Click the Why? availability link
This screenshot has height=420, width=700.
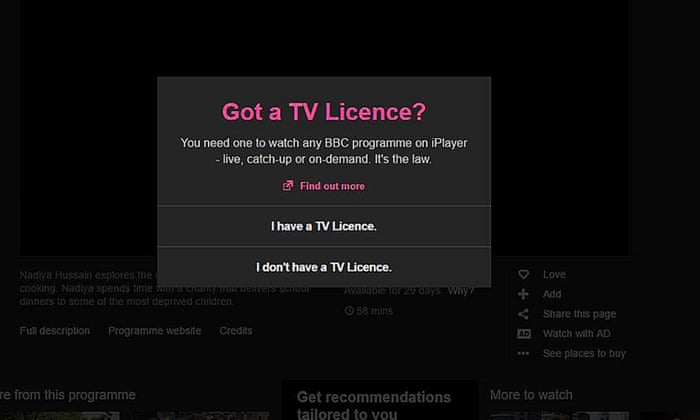(x=461, y=290)
